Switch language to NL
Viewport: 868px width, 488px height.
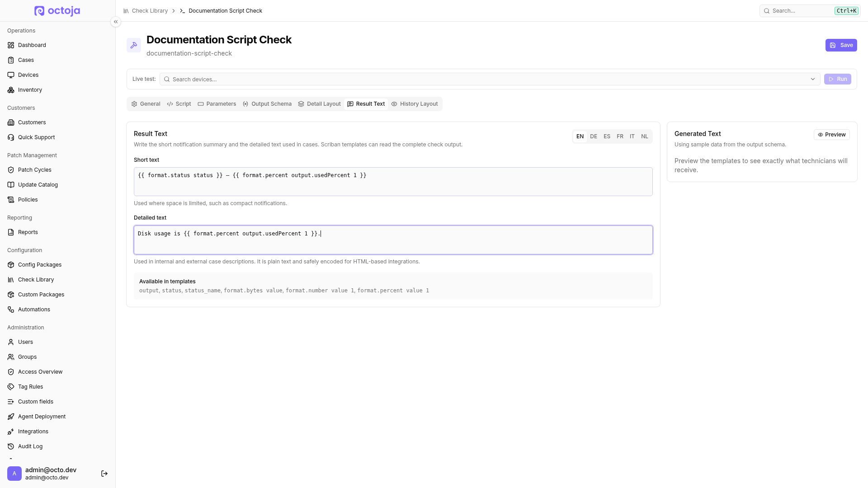pos(645,136)
